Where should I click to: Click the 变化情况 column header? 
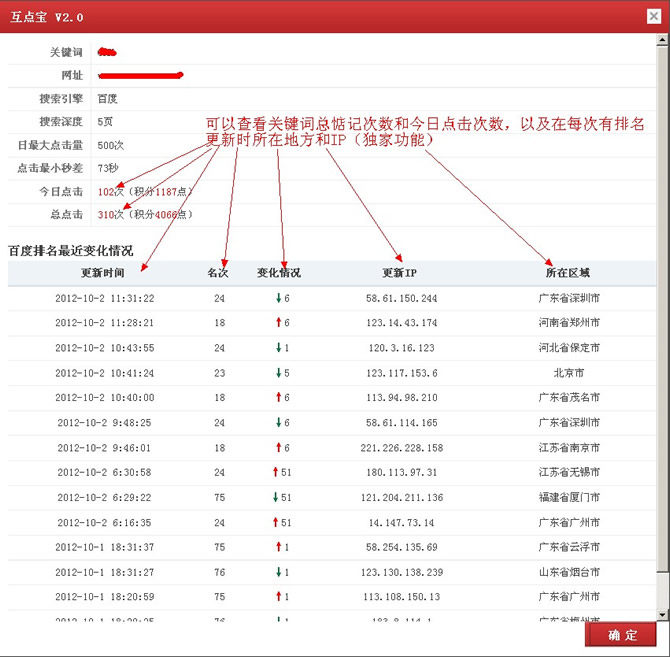[278, 272]
